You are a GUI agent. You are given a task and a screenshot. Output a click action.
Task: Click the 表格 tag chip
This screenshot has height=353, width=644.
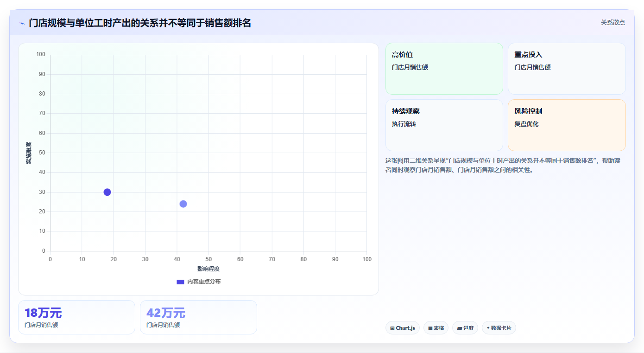[436, 328]
